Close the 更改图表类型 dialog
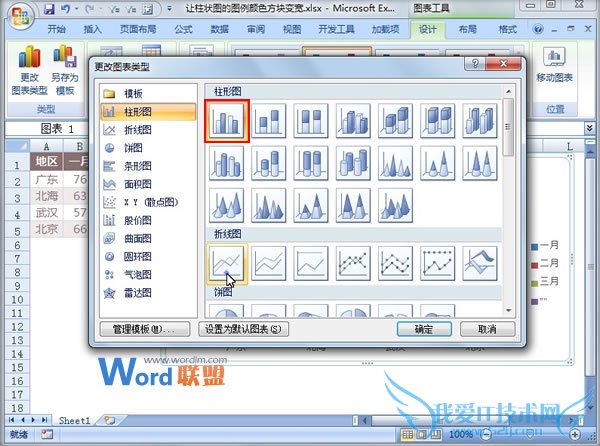600x446 pixels. 503,63
